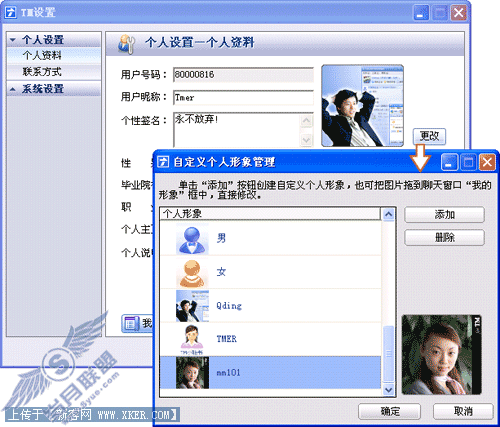Select the orange female avatar icon

click(x=192, y=273)
